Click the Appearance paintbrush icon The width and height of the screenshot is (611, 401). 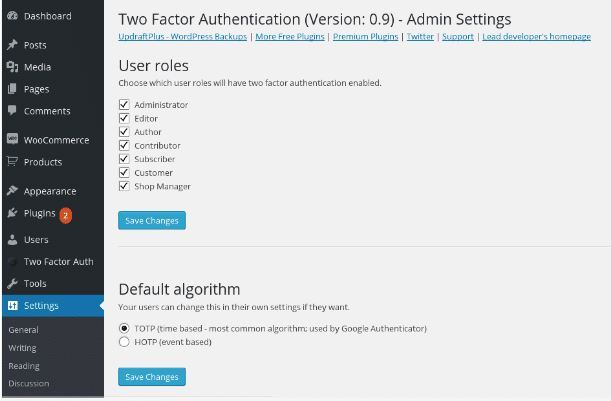tap(12, 191)
